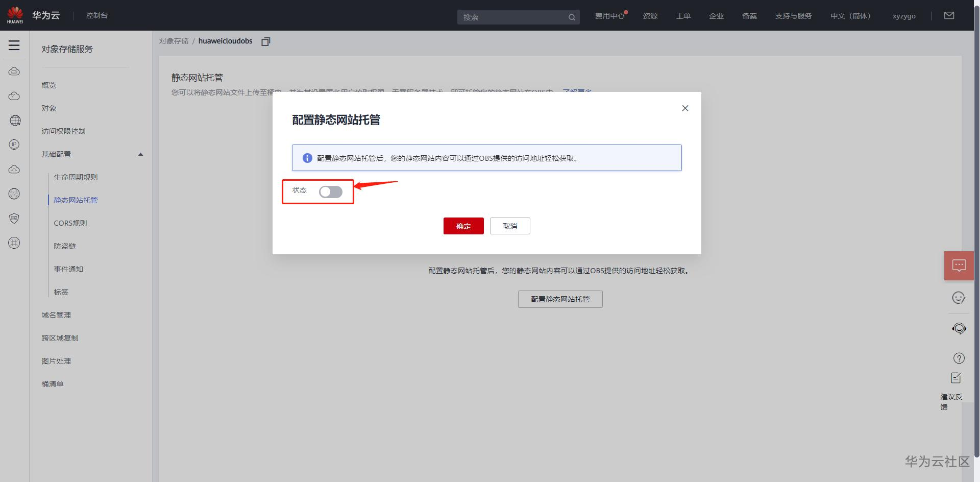Open the 建议反馈 feedback icon
Image resolution: width=980 pixels, height=482 pixels.
tap(956, 378)
